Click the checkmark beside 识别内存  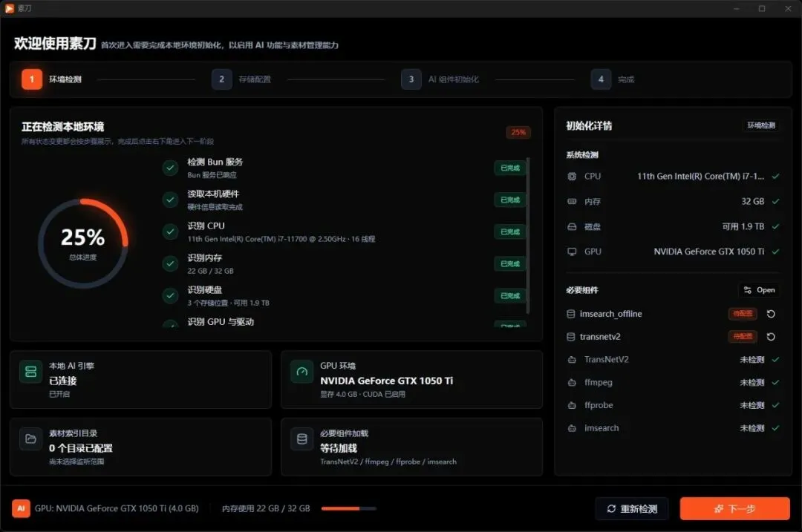[170, 263]
